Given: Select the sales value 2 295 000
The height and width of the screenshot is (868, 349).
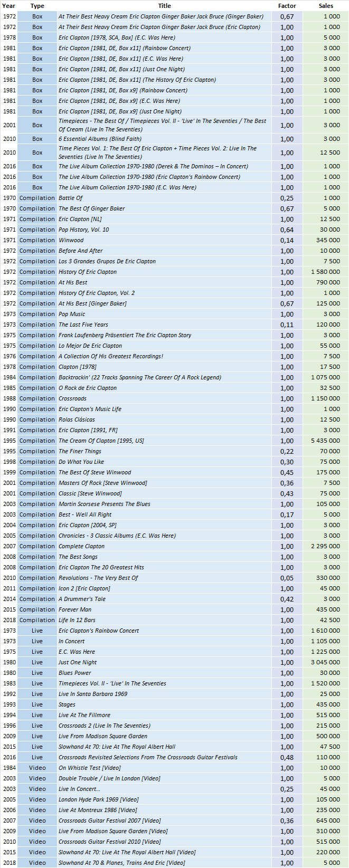Looking at the screenshot, I should 326,546.
